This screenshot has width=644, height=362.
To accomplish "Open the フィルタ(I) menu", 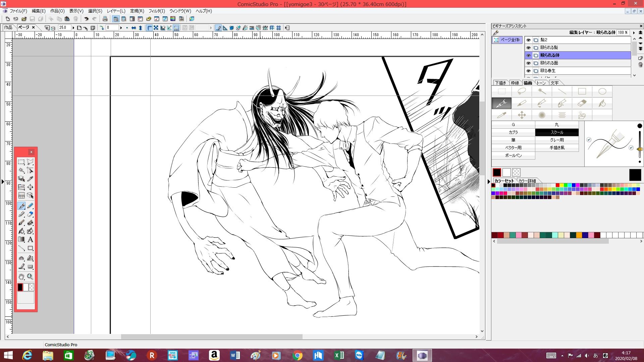I will click(157, 11).
